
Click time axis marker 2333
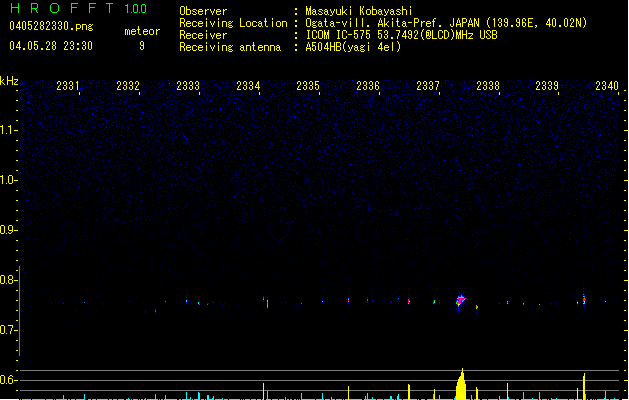188,85
